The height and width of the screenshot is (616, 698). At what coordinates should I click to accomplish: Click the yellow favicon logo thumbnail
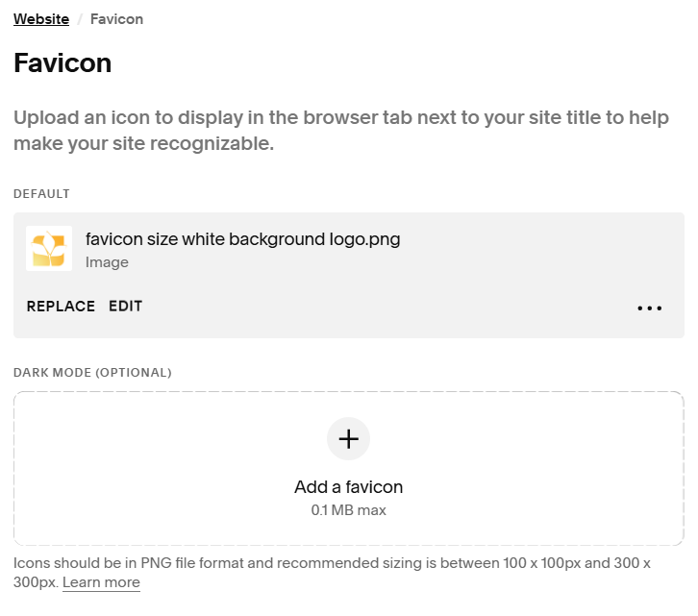tap(49, 249)
